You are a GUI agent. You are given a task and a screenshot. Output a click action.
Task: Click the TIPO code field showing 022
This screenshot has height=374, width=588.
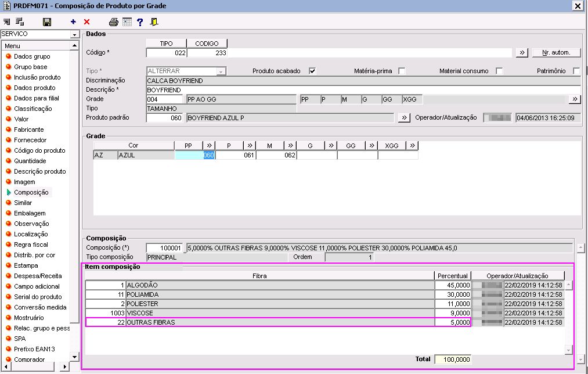[x=166, y=53]
